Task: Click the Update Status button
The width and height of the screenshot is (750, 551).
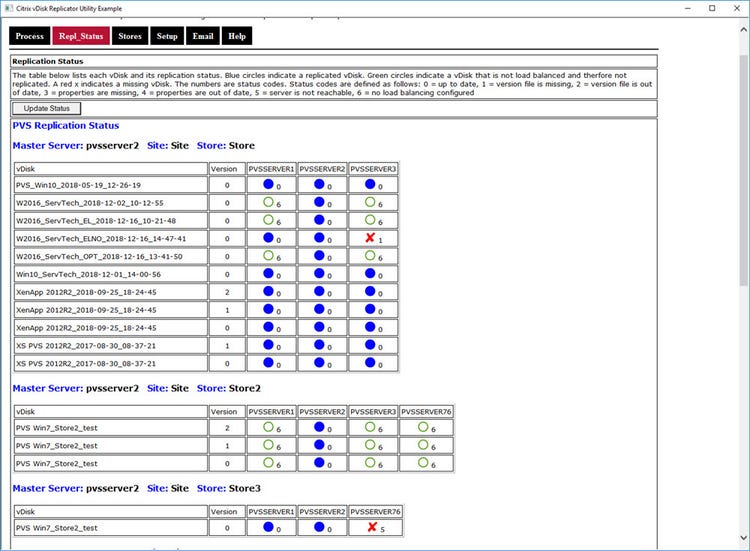Action: coord(46,109)
